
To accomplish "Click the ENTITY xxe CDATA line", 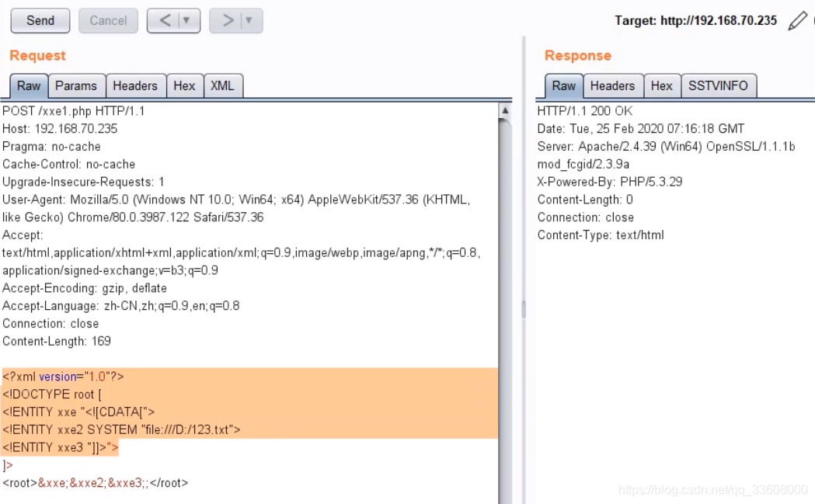I will point(78,412).
